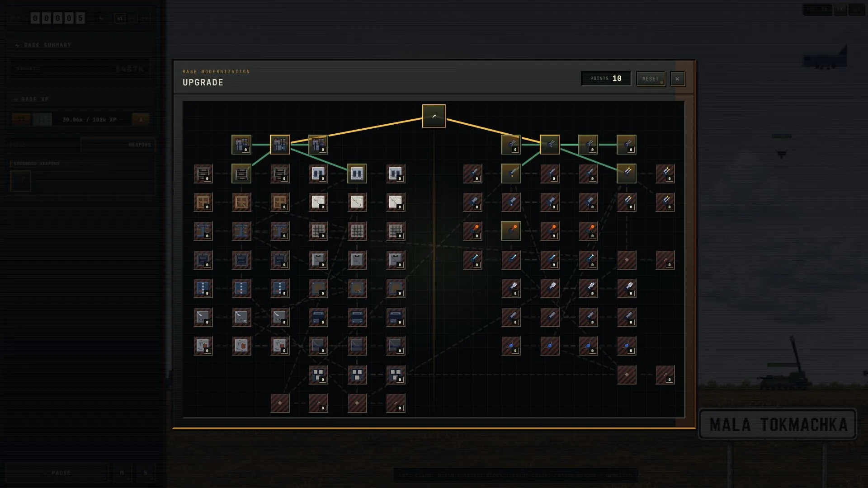Screen dimensions: 868x488
Task: Close the upgrade window with the X
Action: [x=677, y=79]
